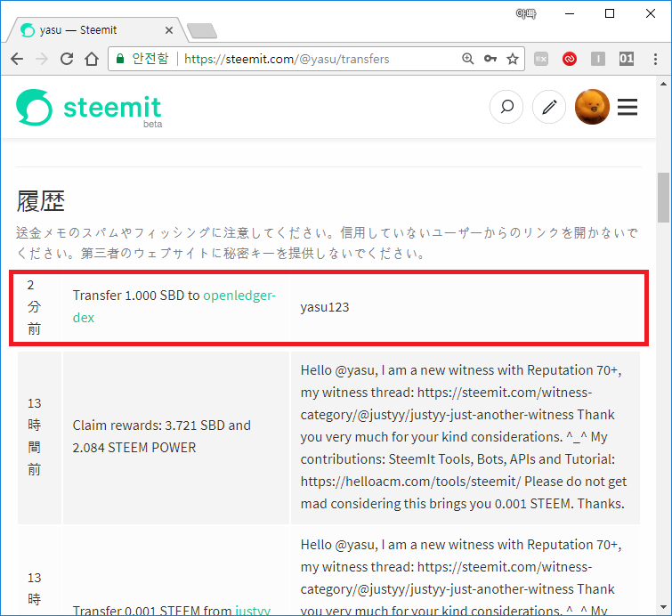
Task: Bookmark page with the star icon
Action: [x=513, y=59]
